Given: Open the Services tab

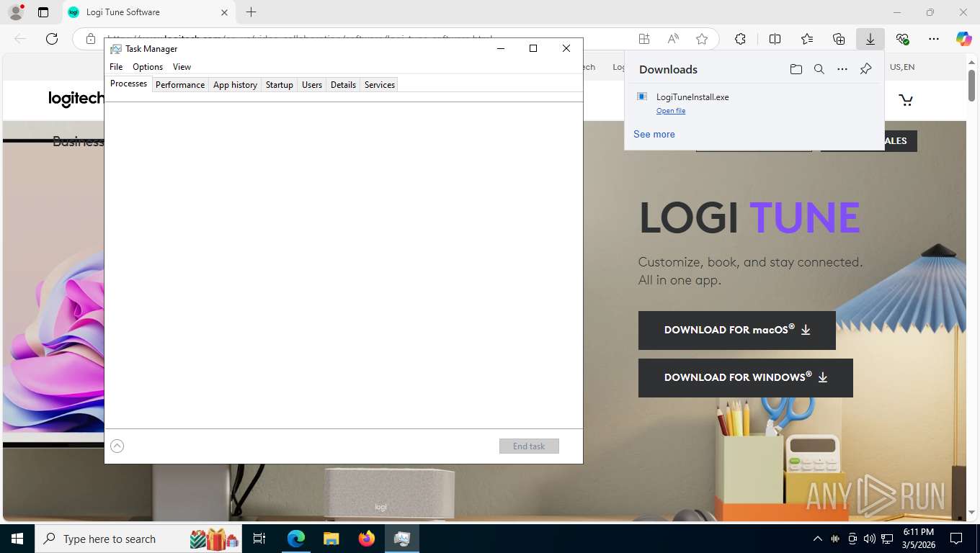Looking at the screenshot, I should pos(380,85).
